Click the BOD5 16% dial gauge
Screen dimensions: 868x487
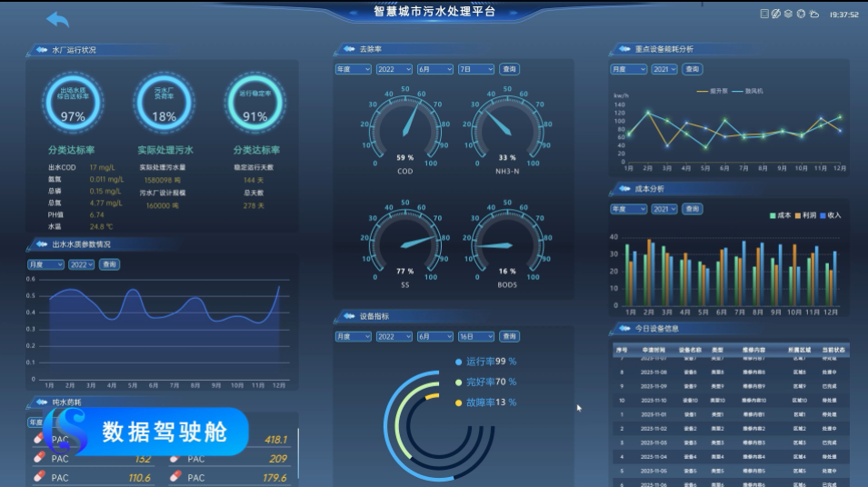pos(507,243)
